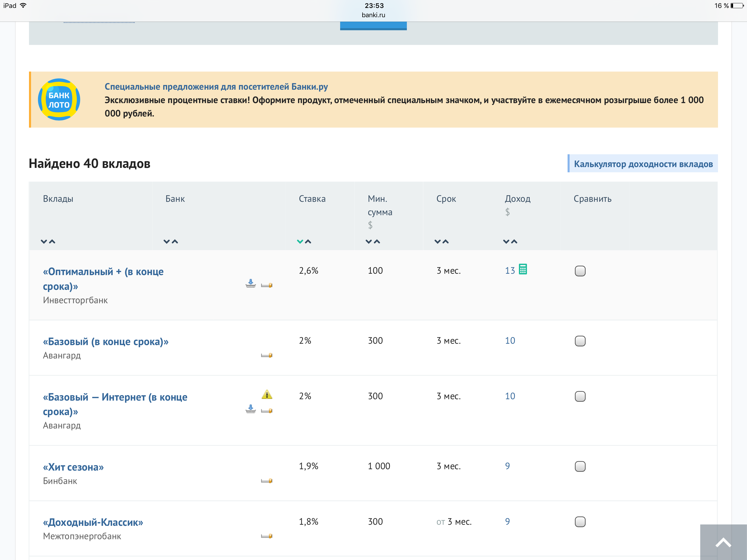Tap the scroll-to-top arrow button
Image resolution: width=747 pixels, height=560 pixels.
723,542
